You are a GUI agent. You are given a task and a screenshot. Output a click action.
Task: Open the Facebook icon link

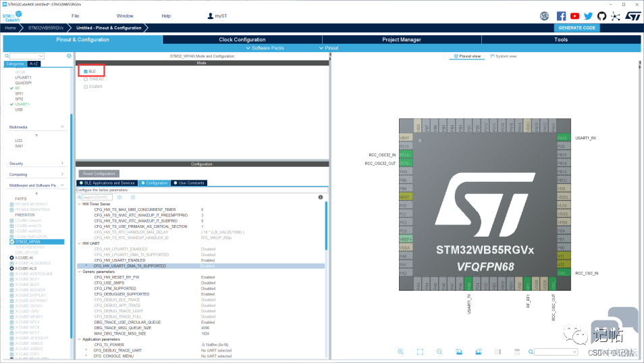coord(561,16)
